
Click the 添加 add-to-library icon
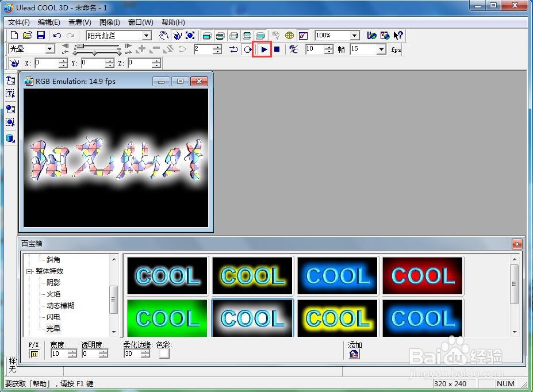tap(354, 354)
